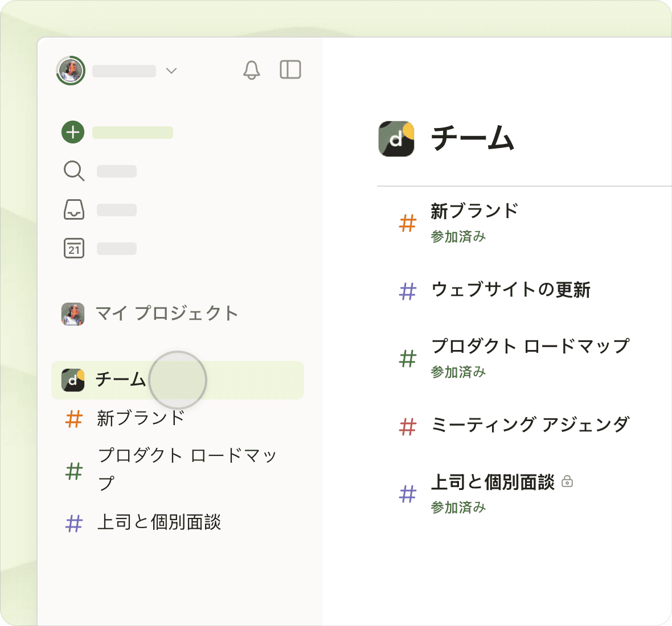Open ウェブサイトの更新 project in list
This screenshot has width=672, height=626.
(x=510, y=290)
